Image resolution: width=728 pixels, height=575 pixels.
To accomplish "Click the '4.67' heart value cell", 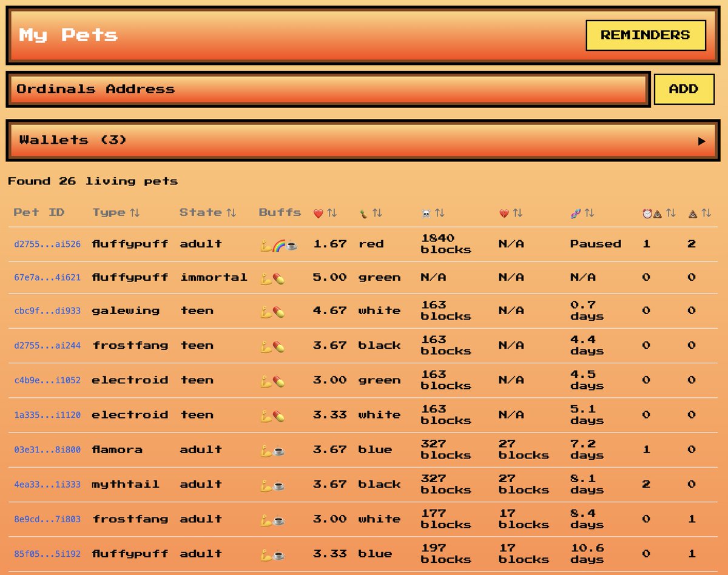I will pyautogui.click(x=330, y=311).
